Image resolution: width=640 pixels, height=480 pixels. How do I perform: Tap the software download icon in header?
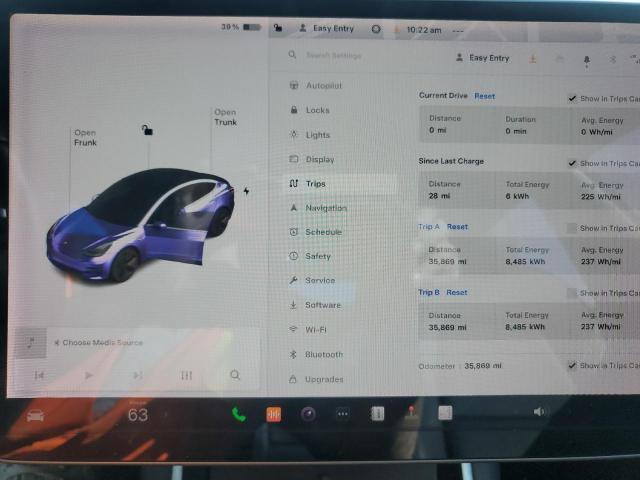pos(533,59)
